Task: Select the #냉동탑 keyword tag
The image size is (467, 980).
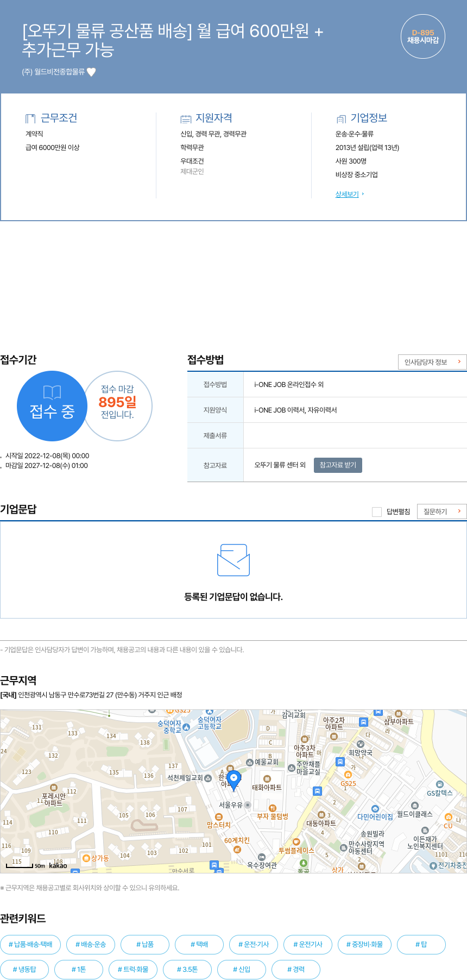Action: pos(24,969)
